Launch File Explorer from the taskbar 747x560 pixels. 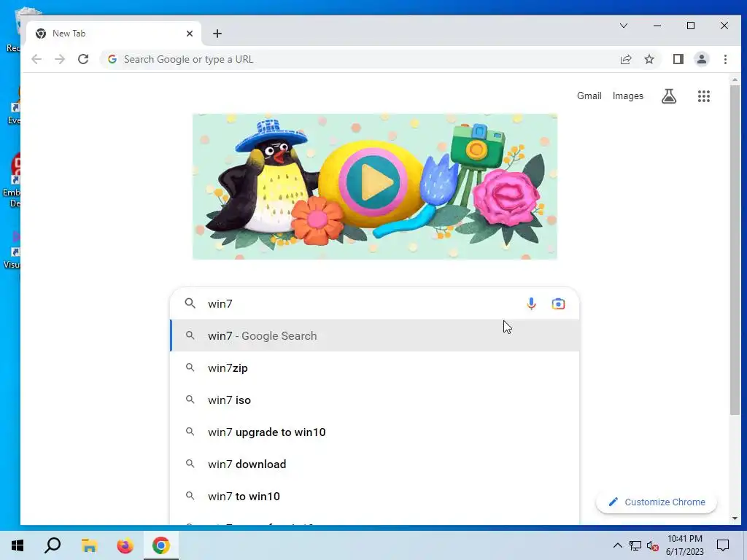[x=89, y=545]
